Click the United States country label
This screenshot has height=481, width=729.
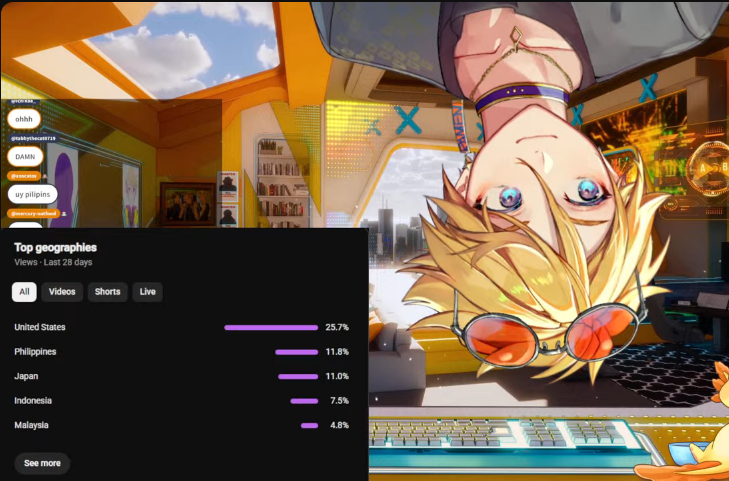[40, 327]
